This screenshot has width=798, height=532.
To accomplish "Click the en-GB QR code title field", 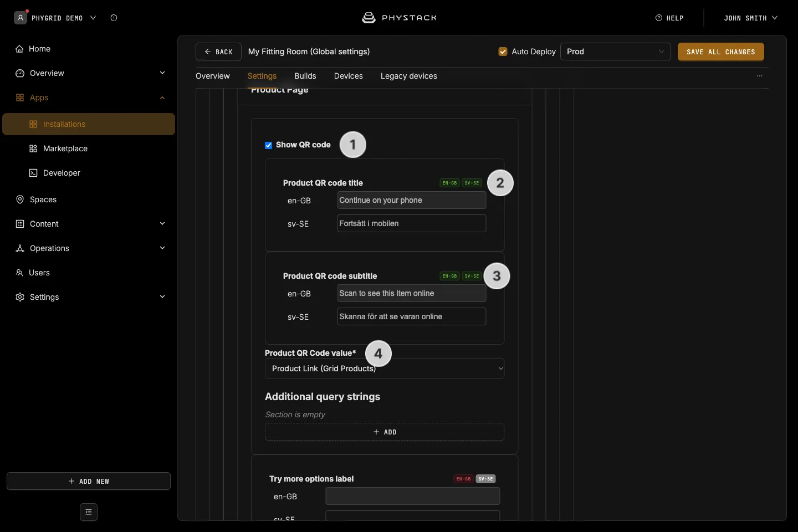I will [412, 200].
